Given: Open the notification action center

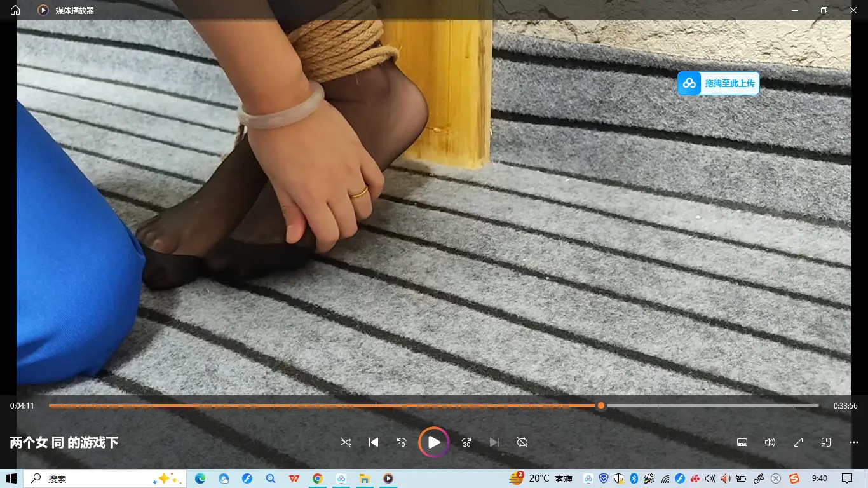Looking at the screenshot, I should (x=847, y=478).
